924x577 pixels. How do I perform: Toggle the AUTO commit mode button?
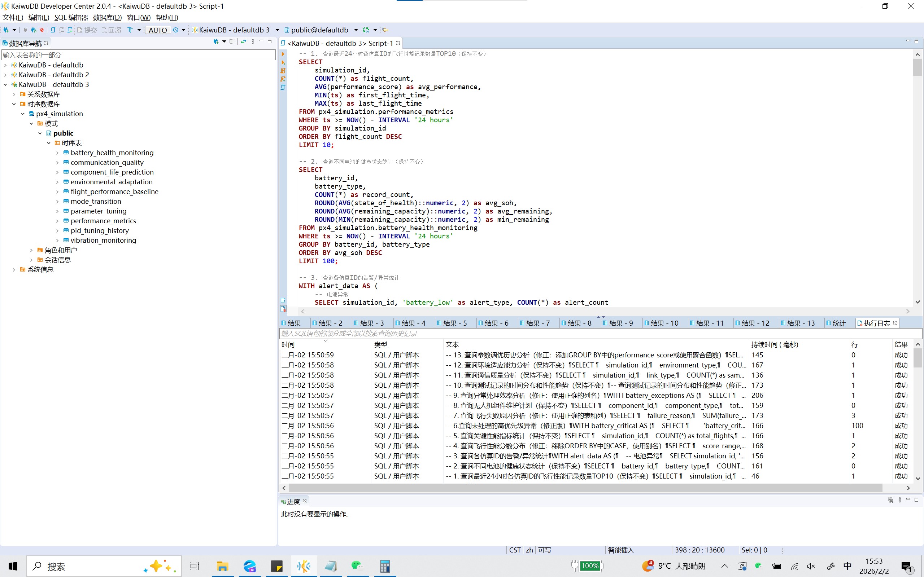(158, 30)
